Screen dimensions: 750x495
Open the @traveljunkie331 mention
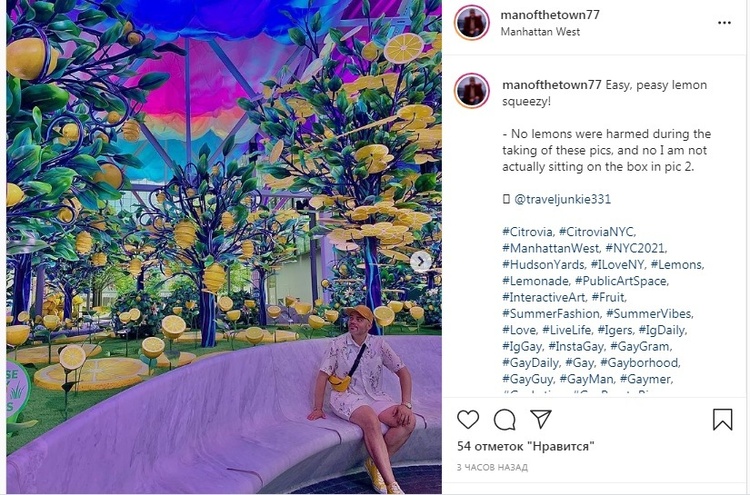coord(562,199)
